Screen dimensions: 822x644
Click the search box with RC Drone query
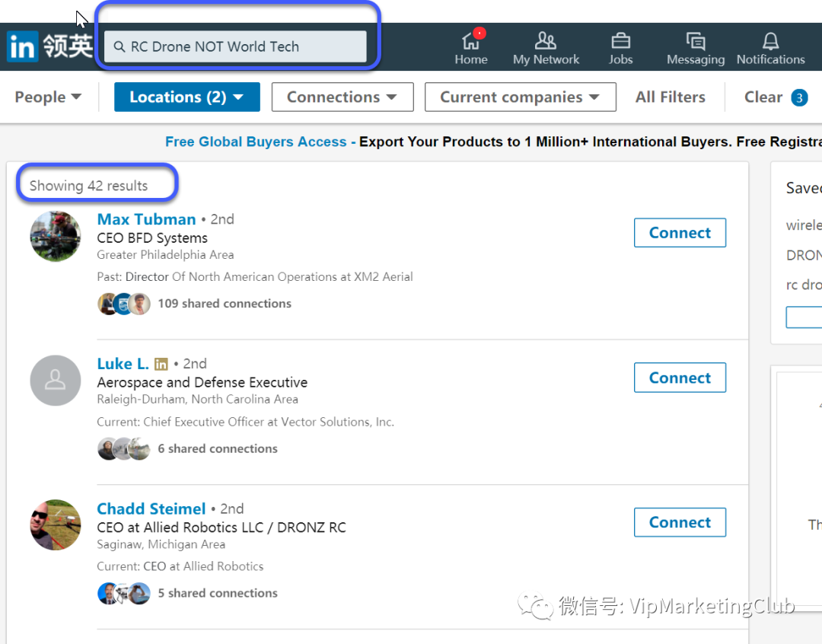coord(235,46)
